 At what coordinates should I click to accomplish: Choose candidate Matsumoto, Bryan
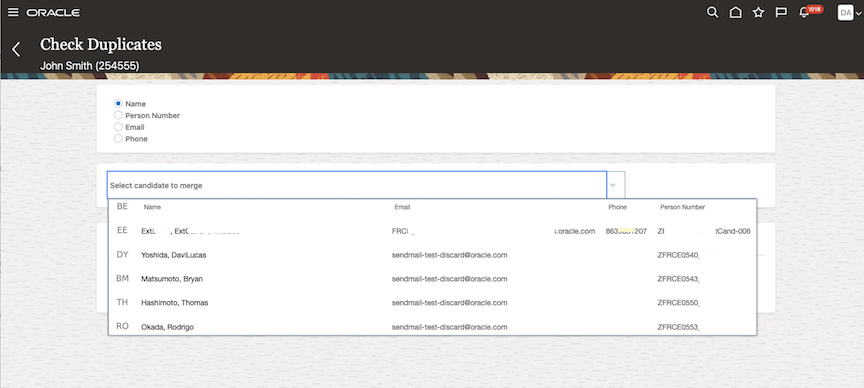(432, 279)
